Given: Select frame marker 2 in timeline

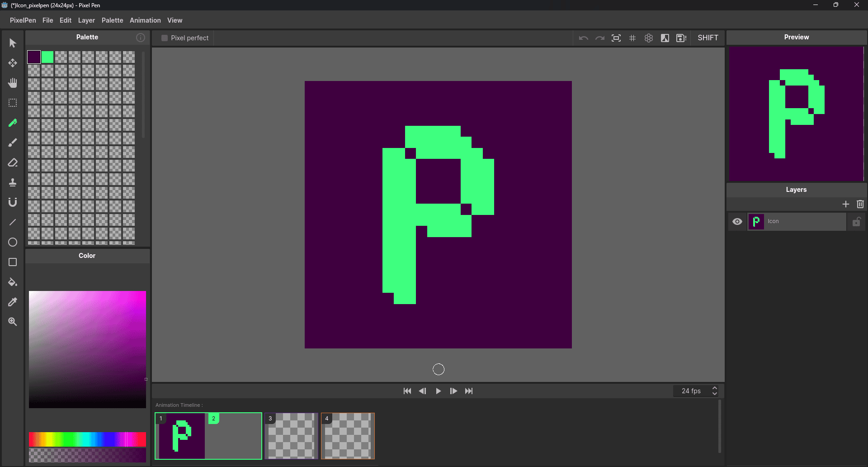Looking at the screenshot, I should click(213, 419).
